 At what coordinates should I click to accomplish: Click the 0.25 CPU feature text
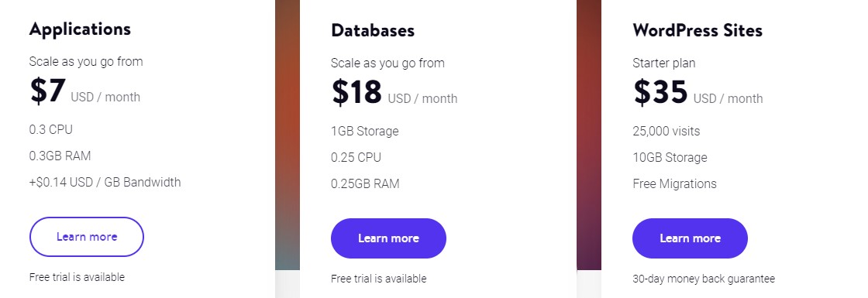tap(356, 158)
